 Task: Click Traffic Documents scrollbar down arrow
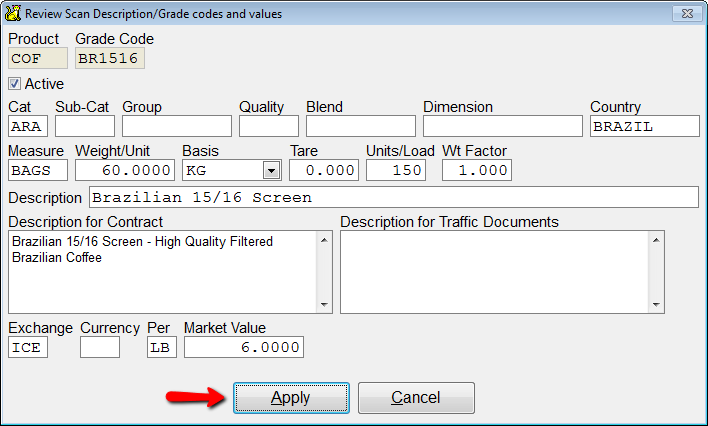(x=656, y=304)
